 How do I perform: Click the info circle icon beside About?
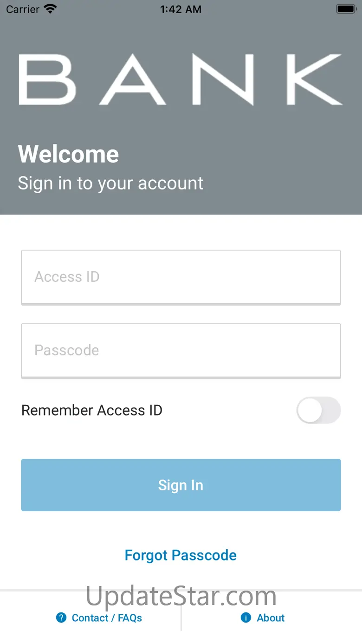[x=246, y=618]
